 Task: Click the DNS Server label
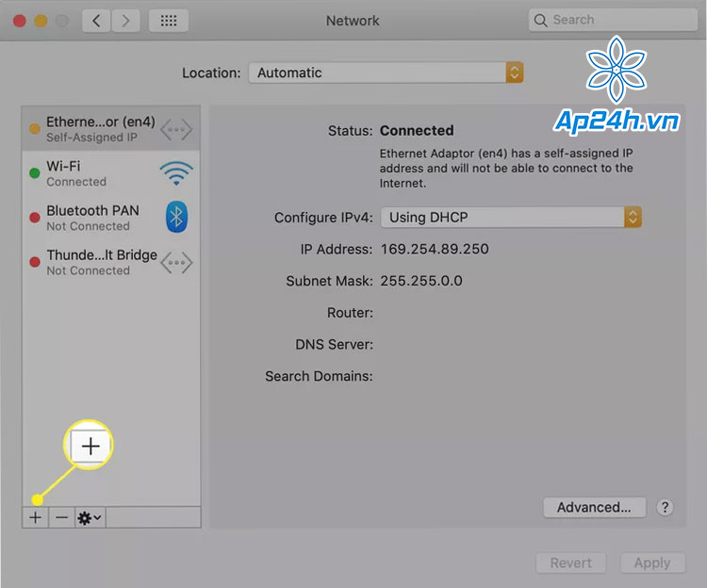click(x=334, y=345)
